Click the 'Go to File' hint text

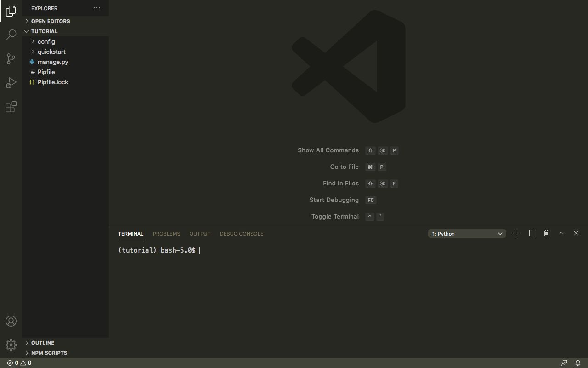pos(344,167)
